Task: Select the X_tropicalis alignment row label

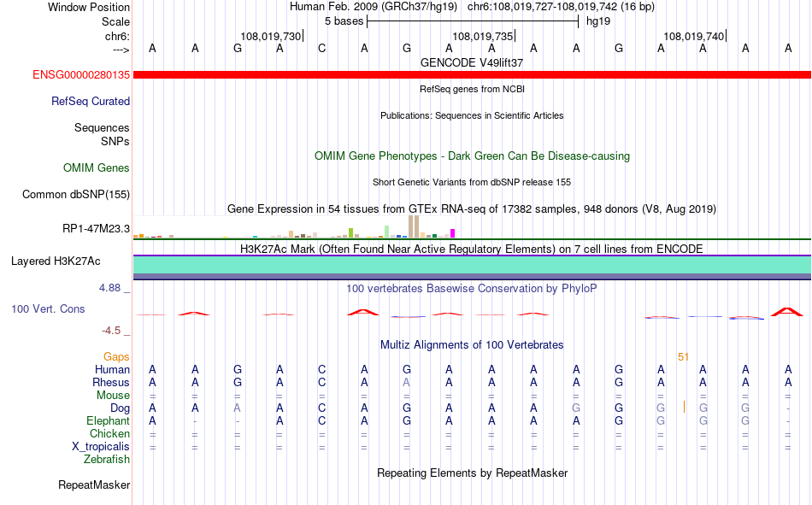Action: pos(101,447)
